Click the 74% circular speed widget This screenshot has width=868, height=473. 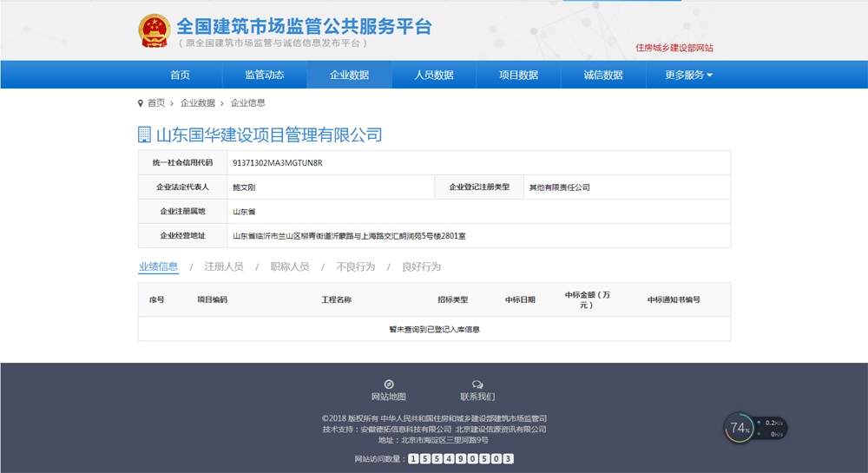740,428
